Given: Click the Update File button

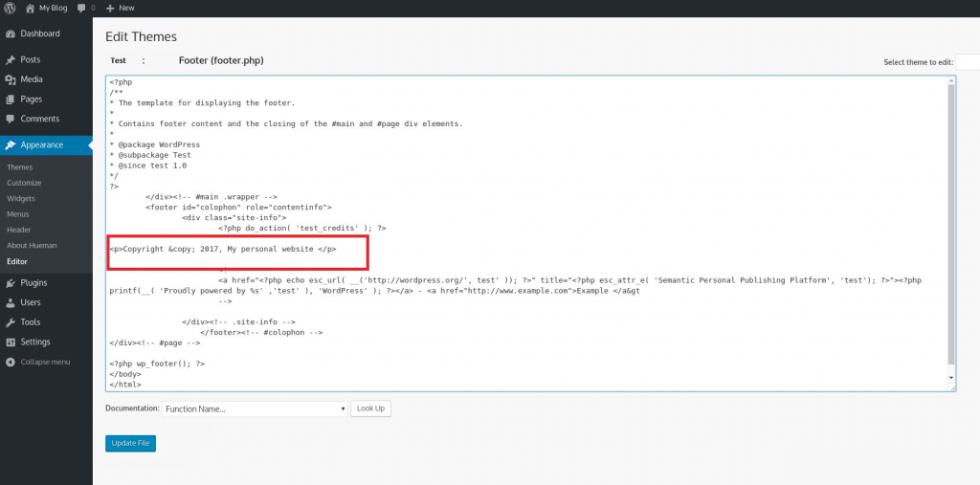Looking at the screenshot, I should (130, 444).
